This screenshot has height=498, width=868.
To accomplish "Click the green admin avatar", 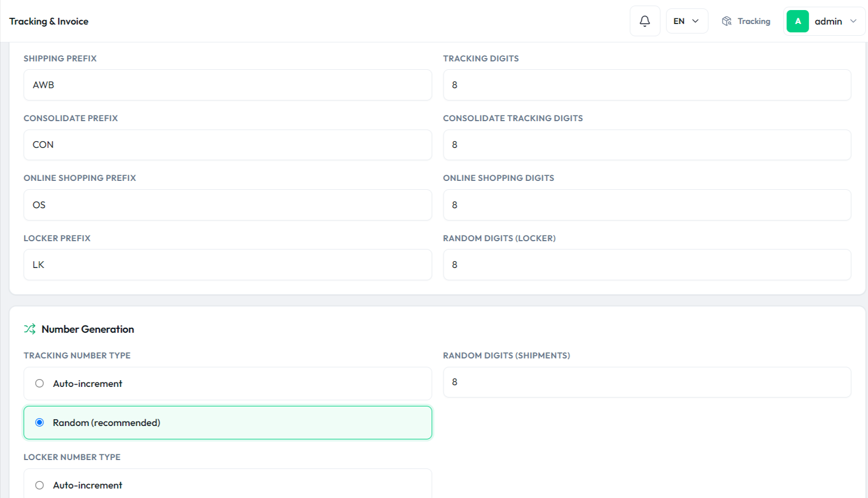I will [798, 21].
